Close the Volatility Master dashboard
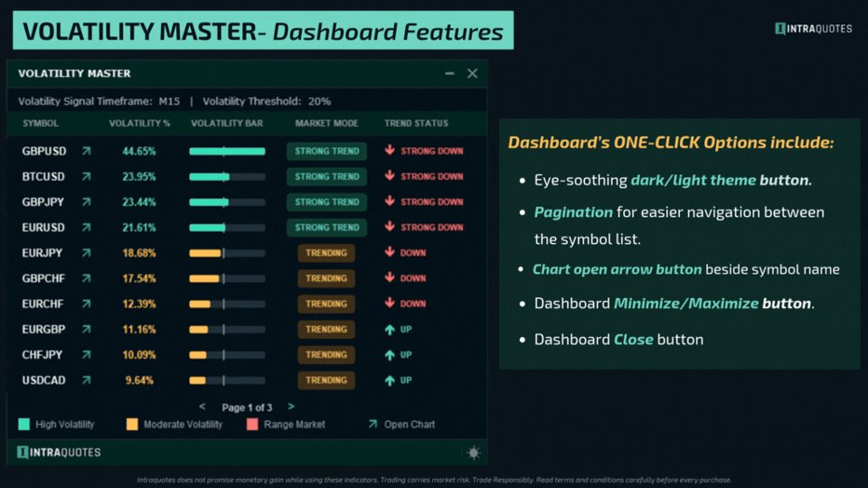 click(472, 73)
